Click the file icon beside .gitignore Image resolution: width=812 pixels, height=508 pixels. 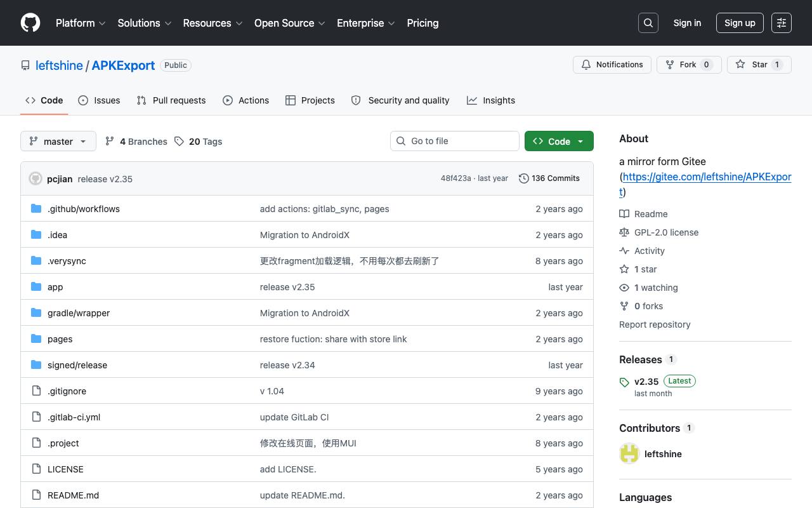pyautogui.click(x=36, y=391)
